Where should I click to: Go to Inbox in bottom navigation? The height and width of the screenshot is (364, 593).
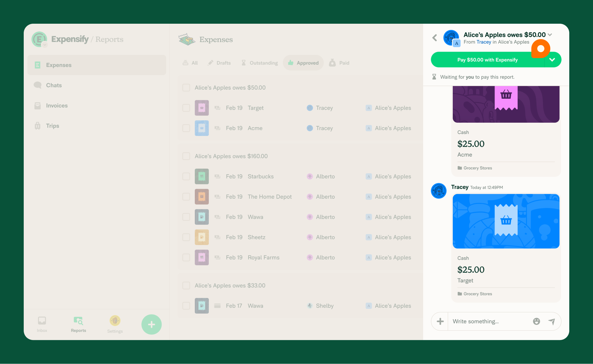[x=42, y=324]
